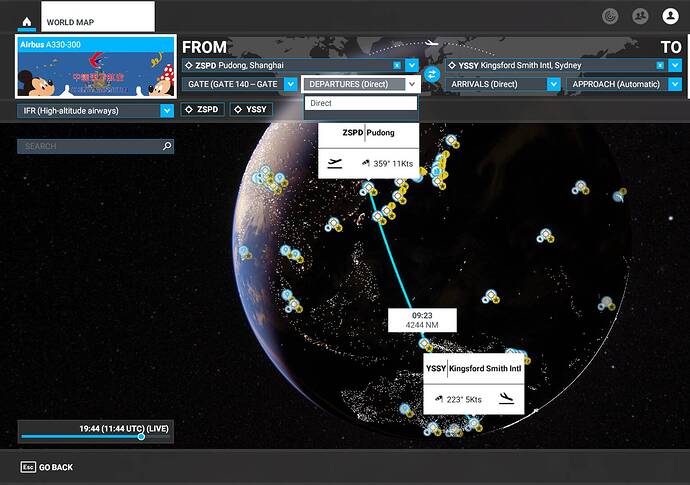This screenshot has height=485, width=690.
Task: Clear the YSSY Kingsford Smith arrival field
Action: pos(660,66)
